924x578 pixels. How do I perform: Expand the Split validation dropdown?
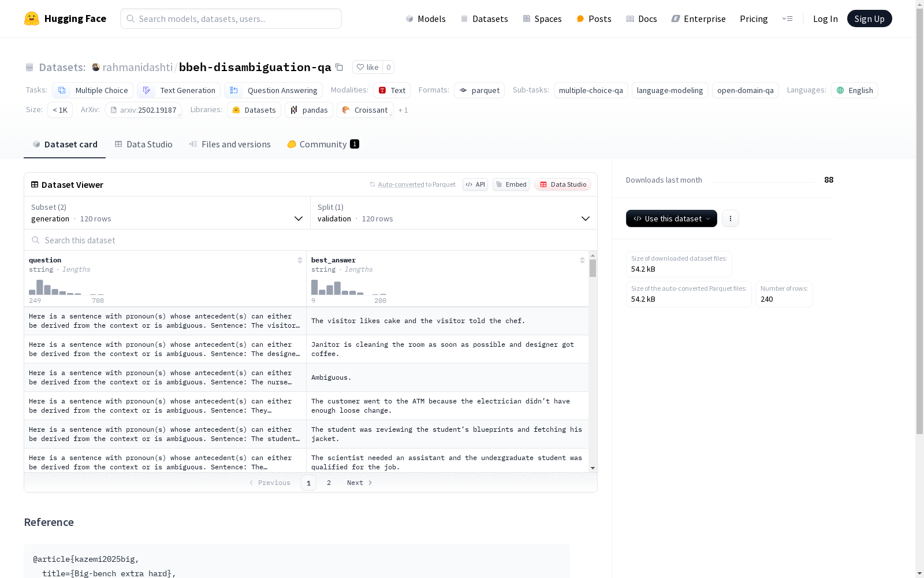point(453,213)
